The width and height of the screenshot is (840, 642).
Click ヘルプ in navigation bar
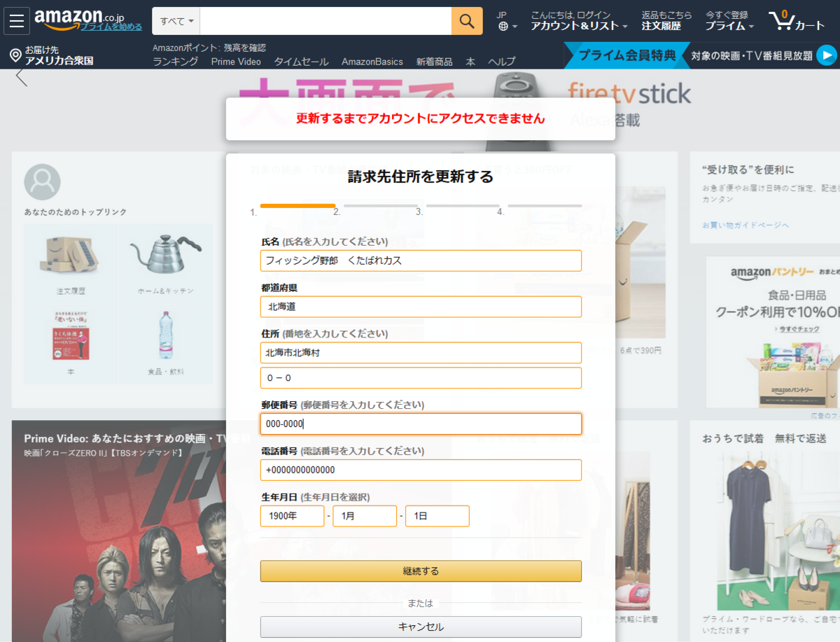pyautogui.click(x=502, y=62)
